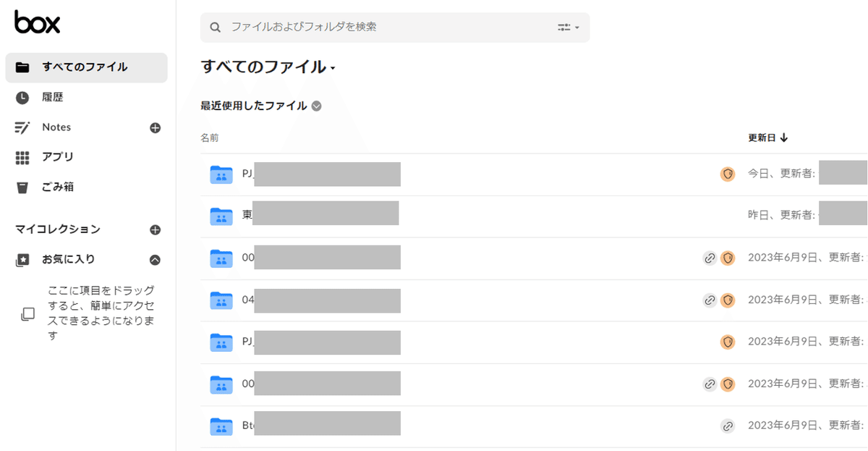This screenshot has width=868, height=451.
Task: Click the file and folder search field
Action: click(x=383, y=28)
